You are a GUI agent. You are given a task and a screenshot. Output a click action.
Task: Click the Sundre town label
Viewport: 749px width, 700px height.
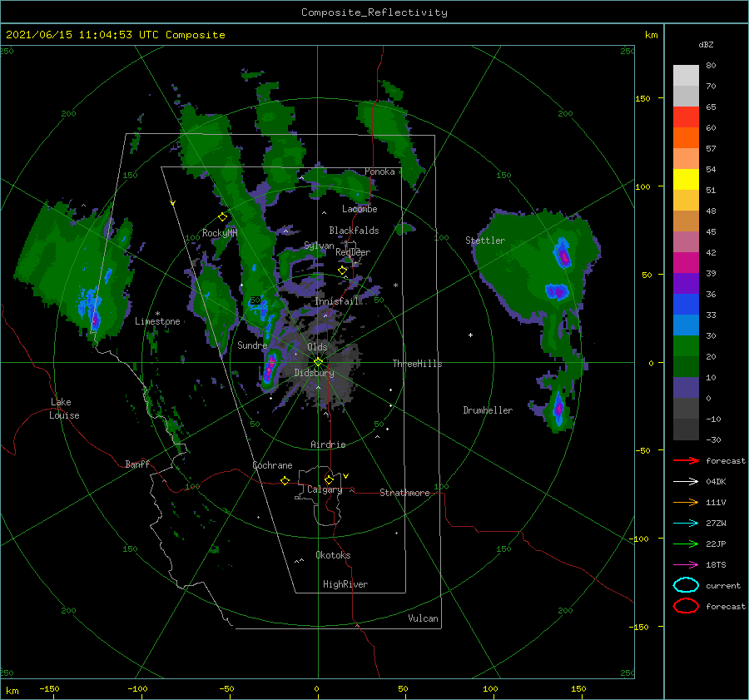(x=252, y=345)
